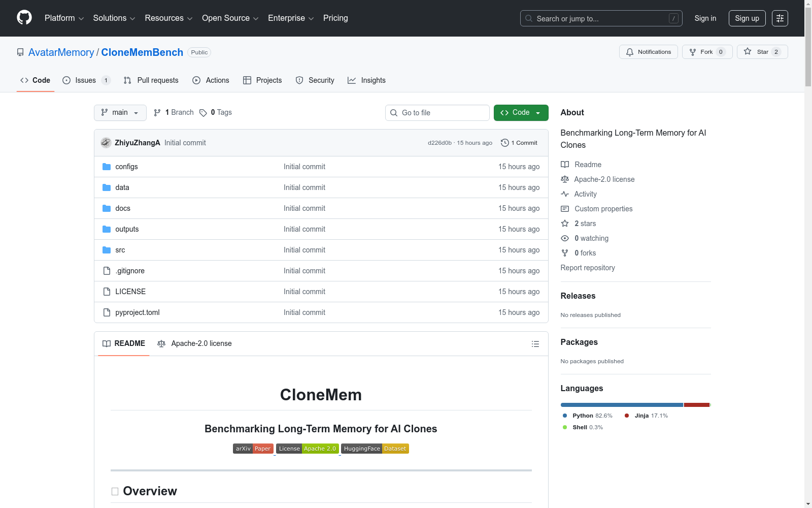Click the Jinja segment of language bar
The width and height of the screenshot is (812, 508).
point(697,405)
